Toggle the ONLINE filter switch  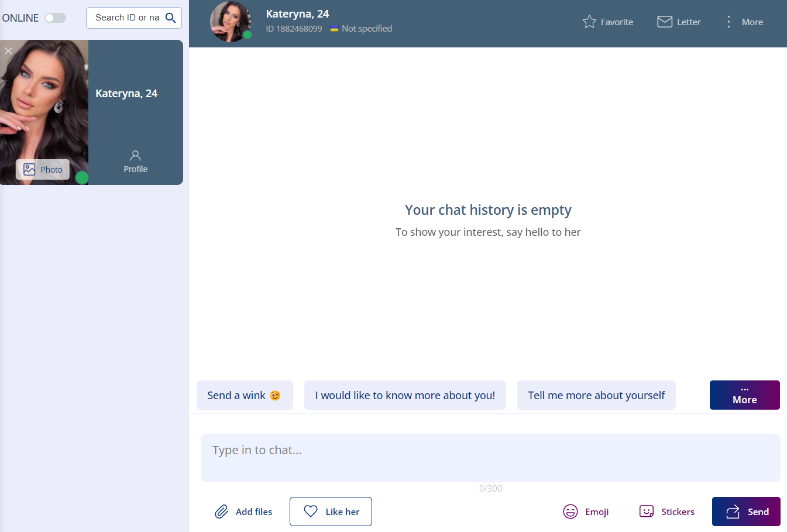click(56, 18)
